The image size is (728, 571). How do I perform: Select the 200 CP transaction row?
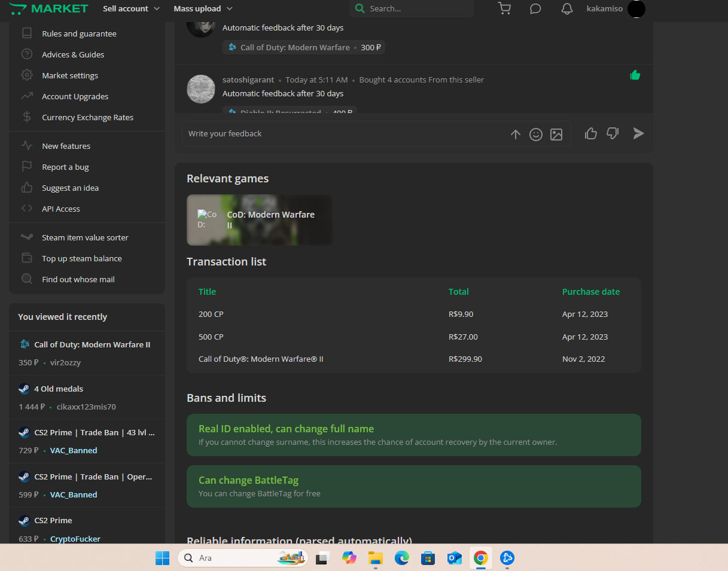(414, 314)
